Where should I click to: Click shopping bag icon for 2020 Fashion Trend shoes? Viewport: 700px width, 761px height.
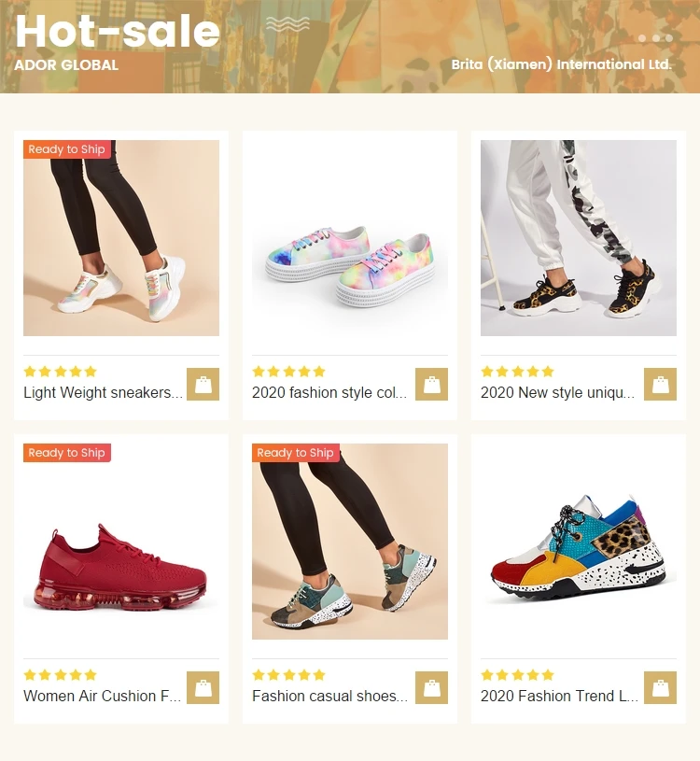click(660, 688)
